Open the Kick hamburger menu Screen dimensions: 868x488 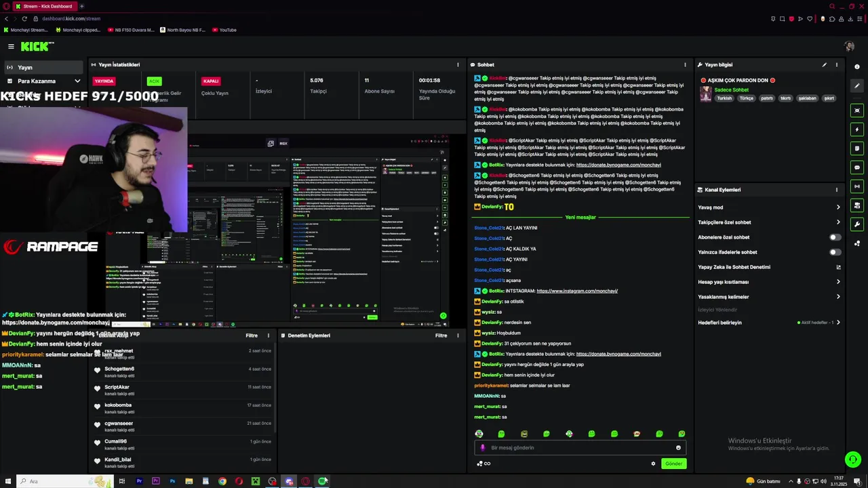[11, 46]
